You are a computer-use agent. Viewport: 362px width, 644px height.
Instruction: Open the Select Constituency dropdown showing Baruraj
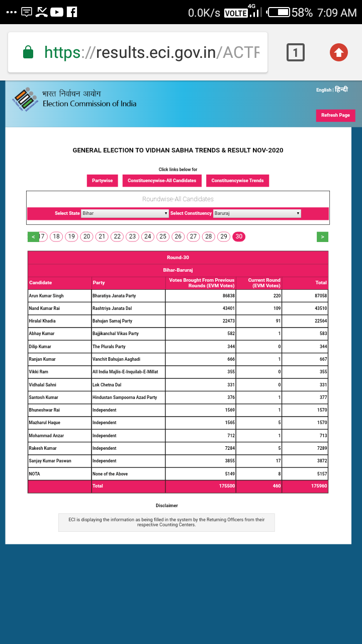click(257, 213)
